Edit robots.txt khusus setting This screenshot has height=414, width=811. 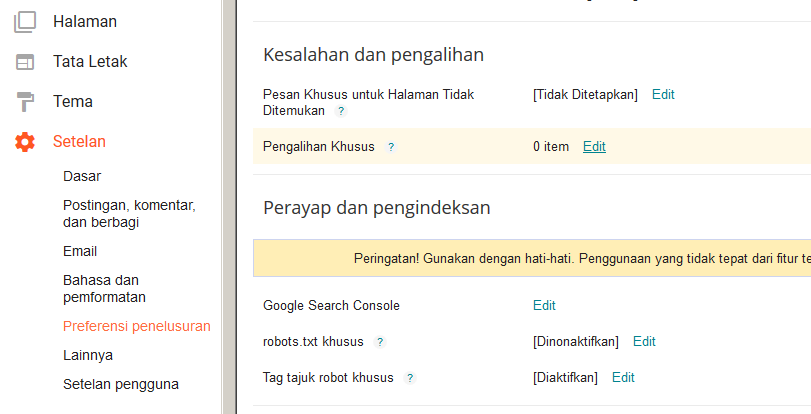[644, 342]
